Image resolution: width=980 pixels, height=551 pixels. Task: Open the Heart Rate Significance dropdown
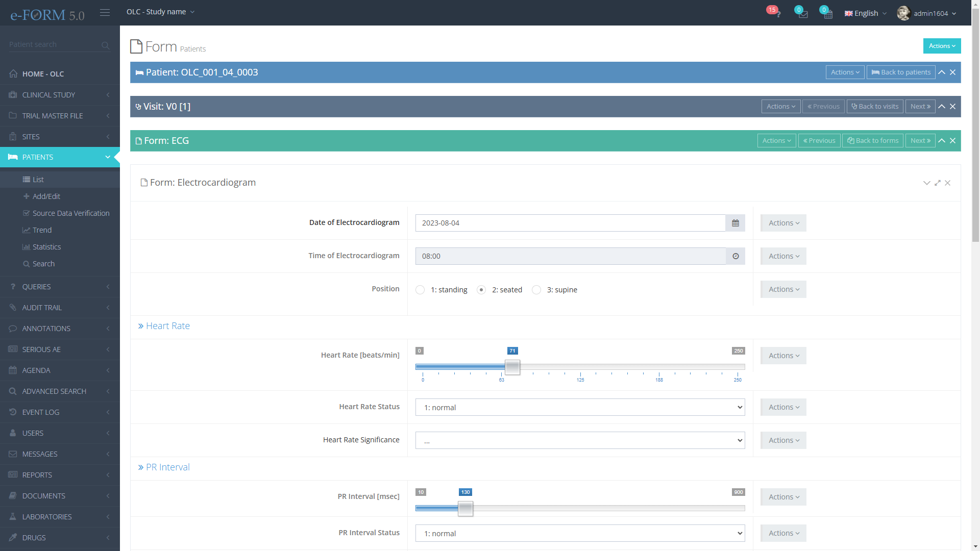point(580,440)
